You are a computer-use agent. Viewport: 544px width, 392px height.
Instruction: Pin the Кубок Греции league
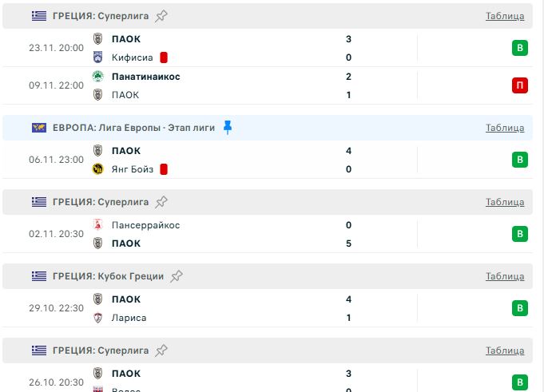[x=177, y=276]
